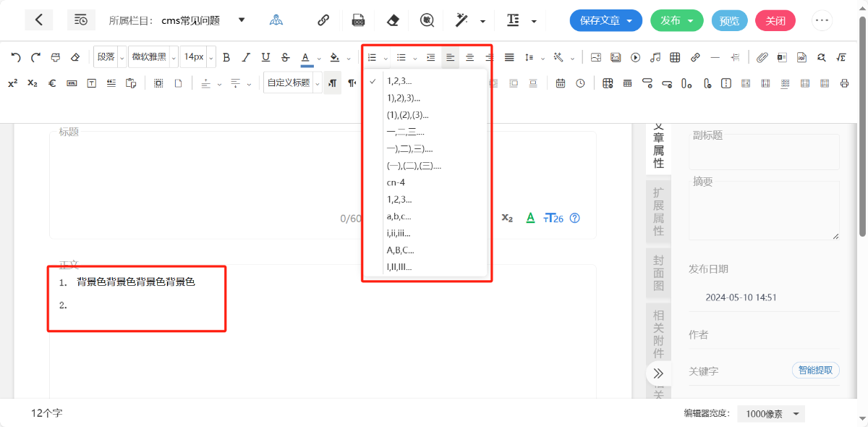The width and height of the screenshot is (868, 427).
Task: Click the 预览 preview button
Action: [729, 20]
